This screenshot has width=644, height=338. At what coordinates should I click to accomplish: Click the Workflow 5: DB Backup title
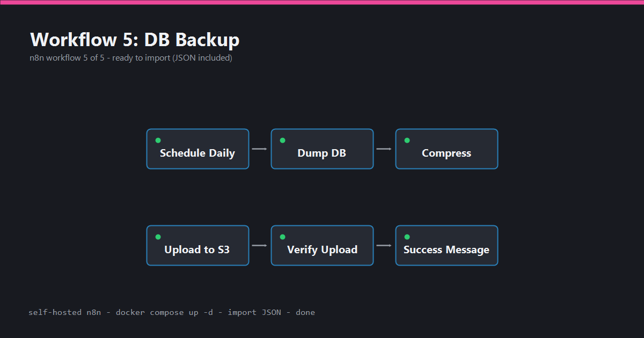135,40
